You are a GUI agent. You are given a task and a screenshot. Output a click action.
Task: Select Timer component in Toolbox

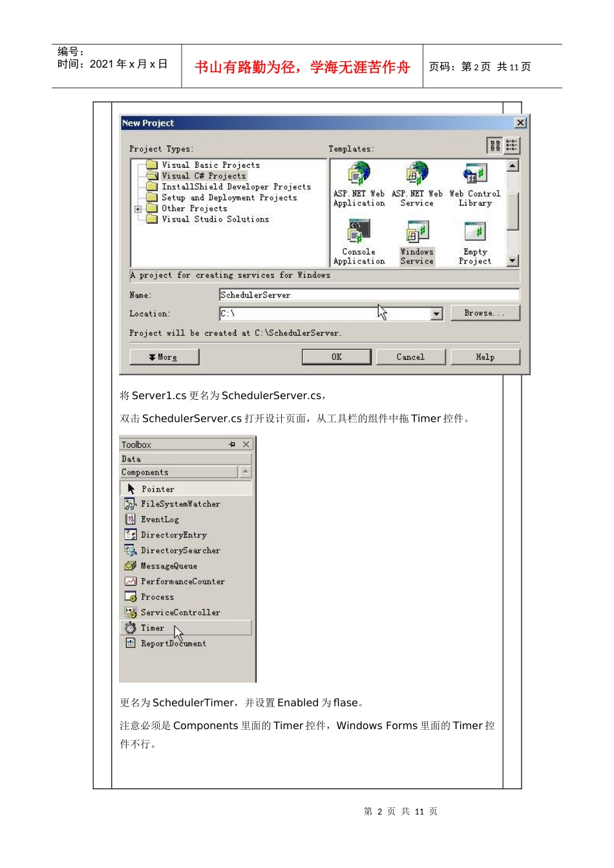click(185, 628)
